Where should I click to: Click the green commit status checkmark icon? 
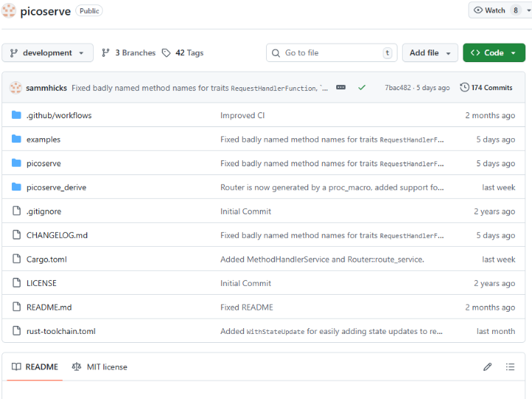pos(361,87)
